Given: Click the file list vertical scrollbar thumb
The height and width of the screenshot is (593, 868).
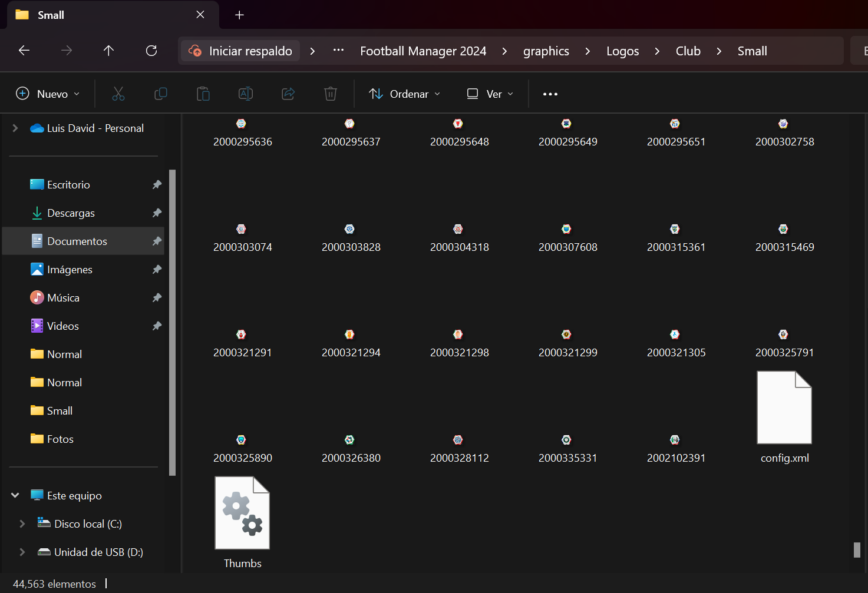Looking at the screenshot, I should coord(857,550).
